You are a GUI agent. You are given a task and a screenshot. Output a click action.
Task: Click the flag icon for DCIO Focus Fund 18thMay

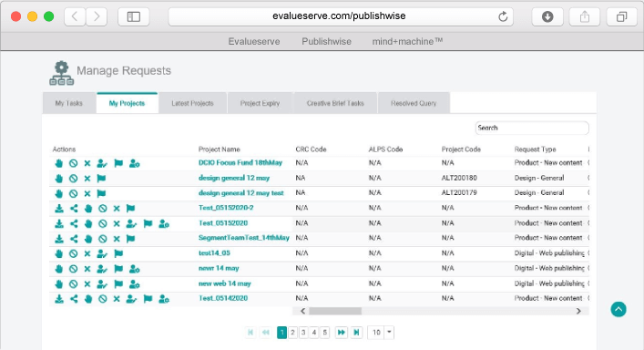coord(118,163)
